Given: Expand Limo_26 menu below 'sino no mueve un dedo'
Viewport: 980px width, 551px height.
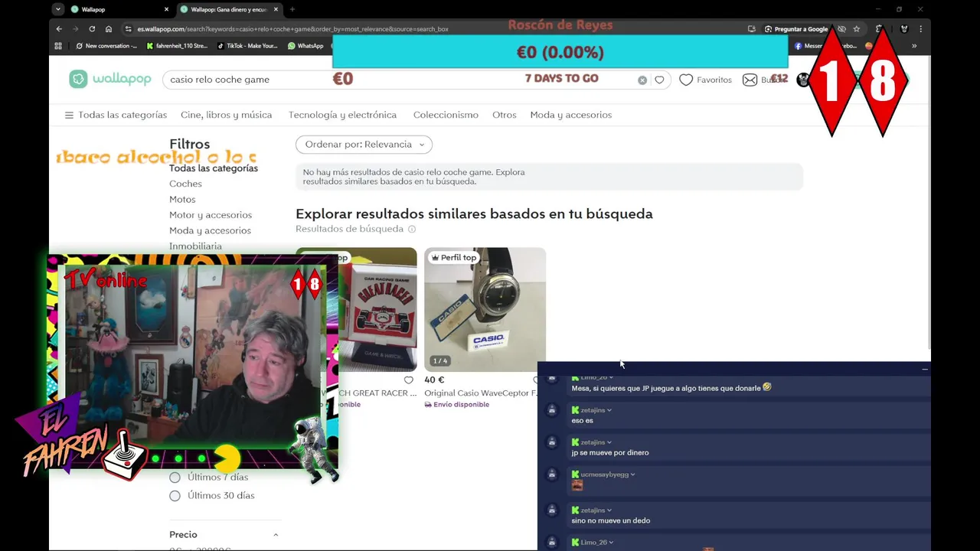Looking at the screenshot, I should [x=611, y=543].
